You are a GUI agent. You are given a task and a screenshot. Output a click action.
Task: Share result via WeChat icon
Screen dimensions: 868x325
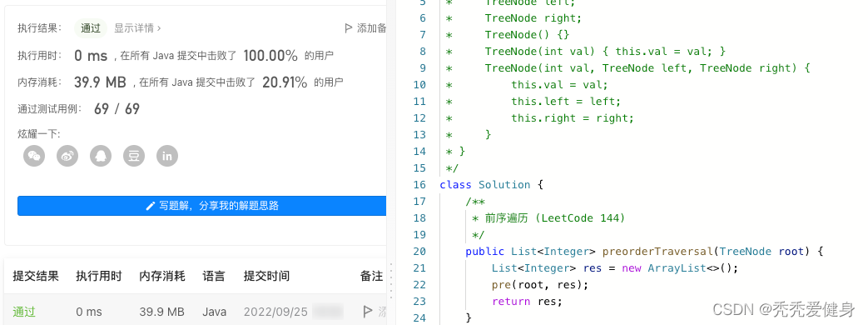[x=34, y=157]
